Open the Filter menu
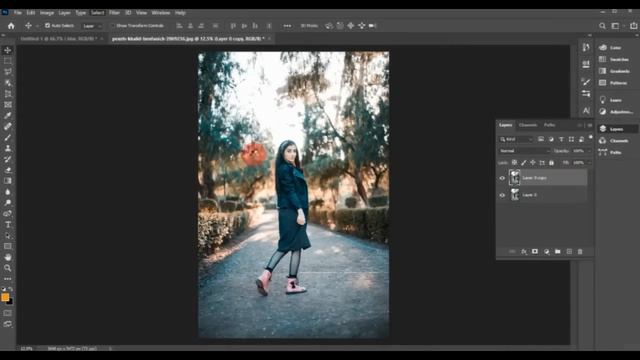 (114, 13)
